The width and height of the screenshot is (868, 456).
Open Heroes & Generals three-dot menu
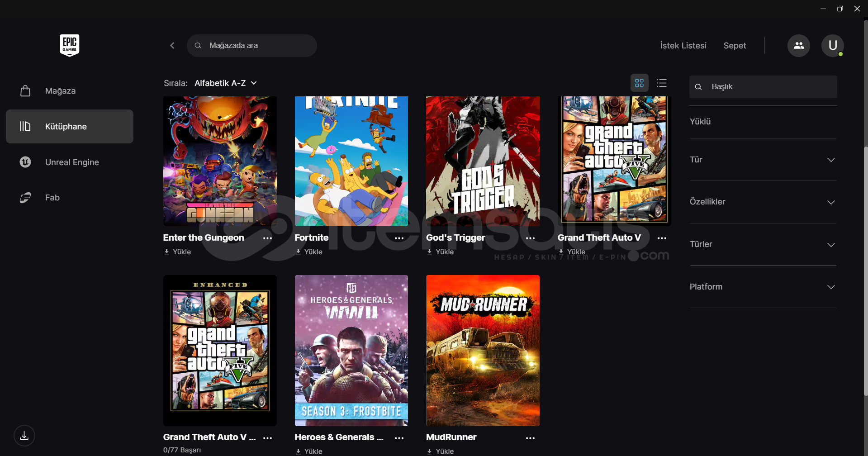click(x=399, y=438)
